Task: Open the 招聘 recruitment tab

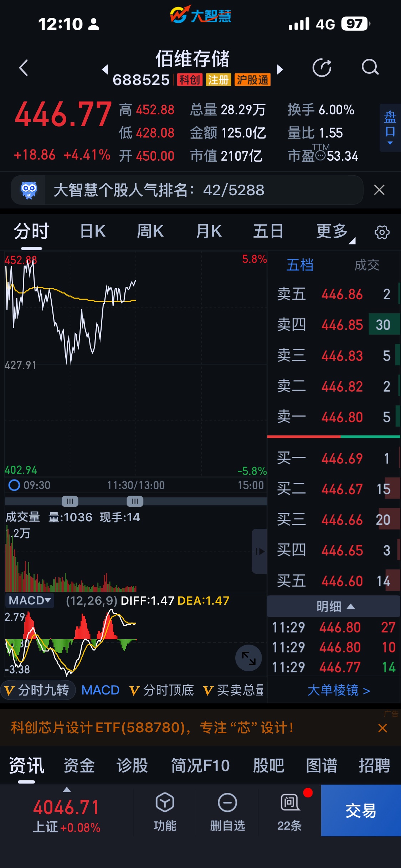Action: [375, 765]
